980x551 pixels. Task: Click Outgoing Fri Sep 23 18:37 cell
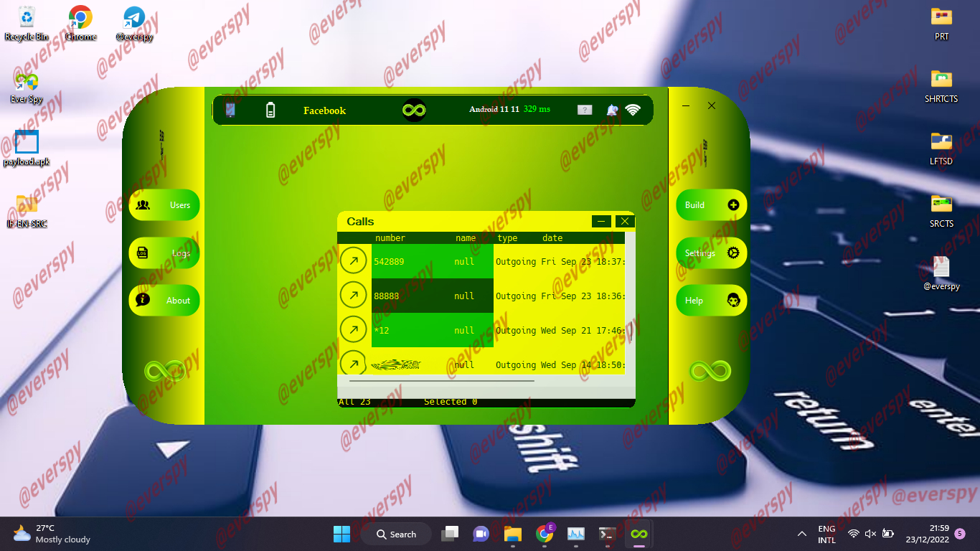(x=560, y=261)
